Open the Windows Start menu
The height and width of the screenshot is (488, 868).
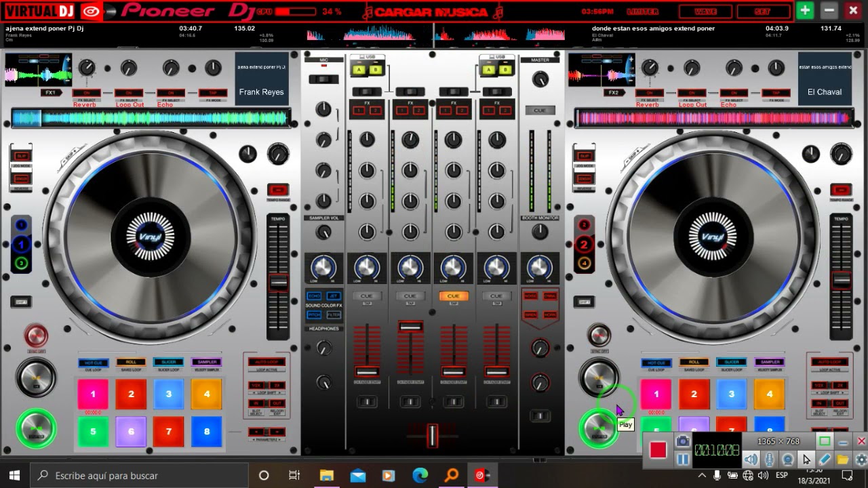[14, 476]
